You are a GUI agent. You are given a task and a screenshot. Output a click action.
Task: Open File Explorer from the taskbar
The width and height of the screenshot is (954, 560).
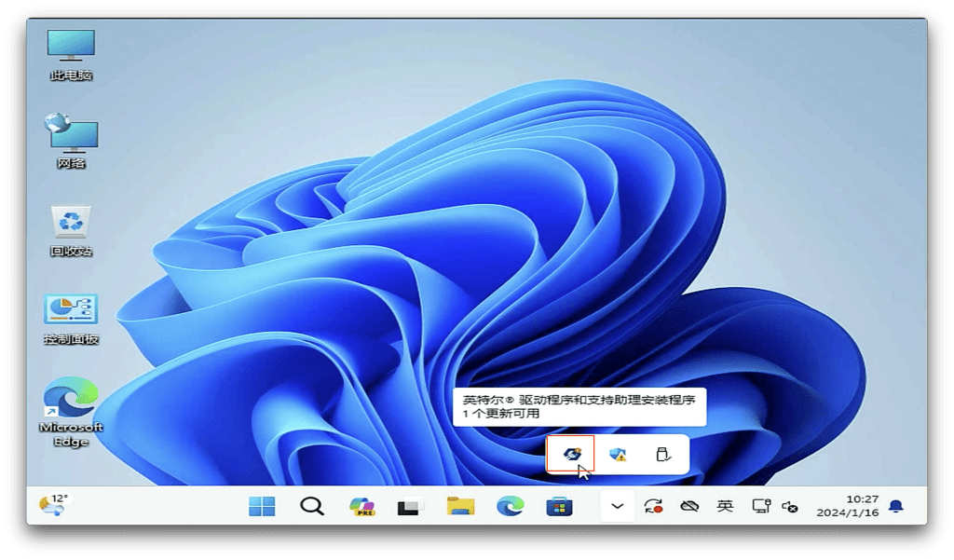pos(460,506)
